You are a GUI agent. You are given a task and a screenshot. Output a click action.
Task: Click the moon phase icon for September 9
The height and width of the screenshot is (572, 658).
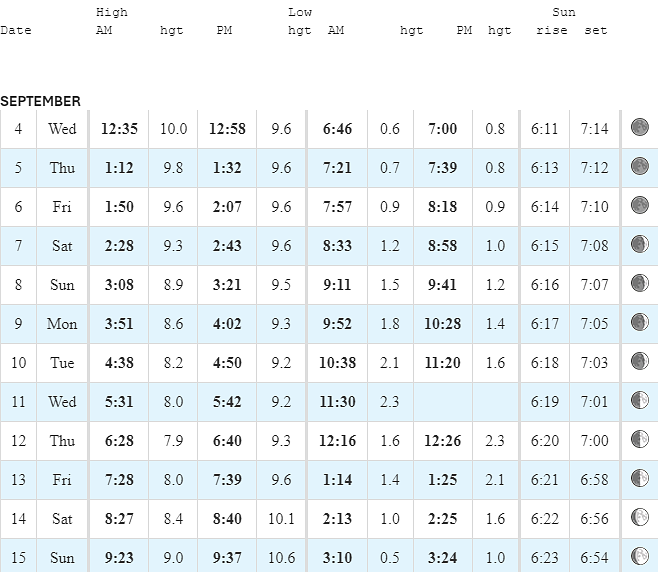tap(640, 322)
